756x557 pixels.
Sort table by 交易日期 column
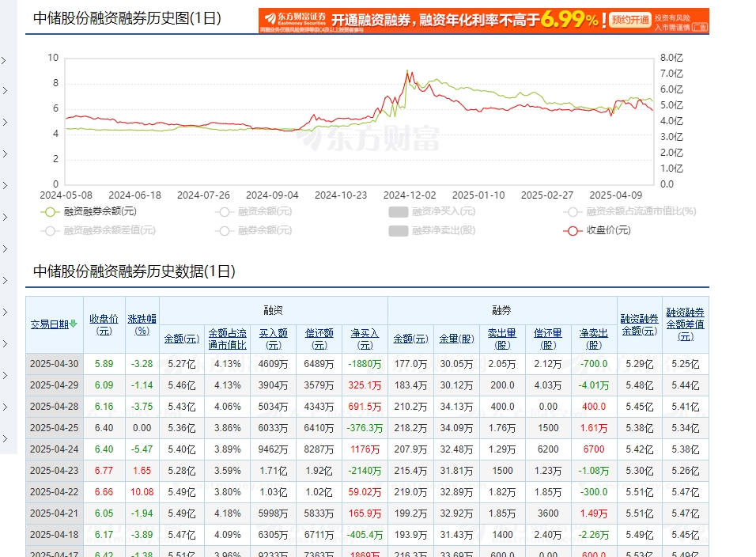50,324
